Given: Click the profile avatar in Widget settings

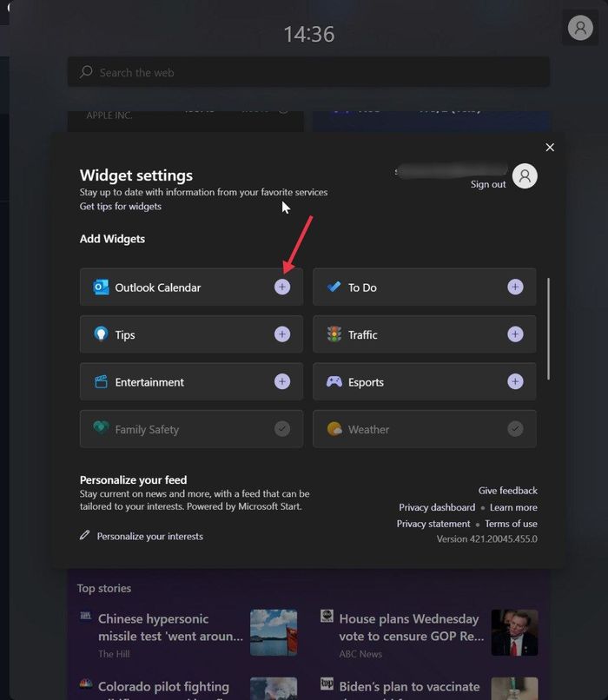Looking at the screenshot, I should (525, 176).
